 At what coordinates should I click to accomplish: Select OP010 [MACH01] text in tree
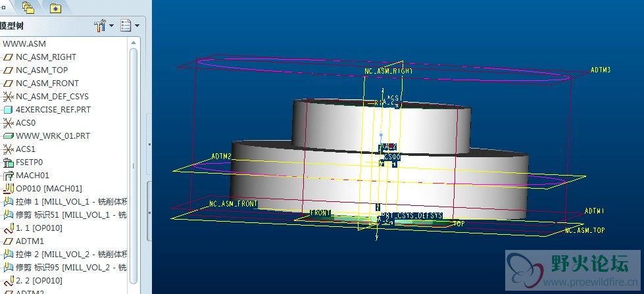click(49, 189)
